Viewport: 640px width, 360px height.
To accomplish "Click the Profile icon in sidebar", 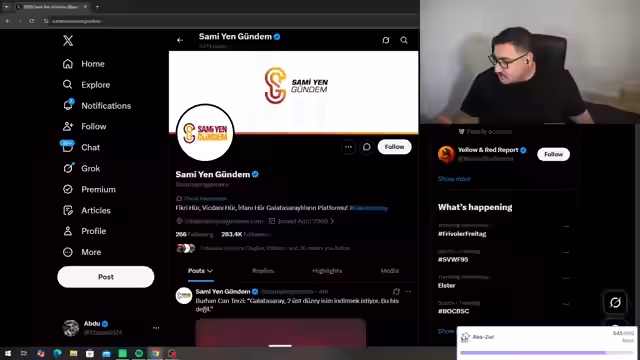I will click(68, 231).
